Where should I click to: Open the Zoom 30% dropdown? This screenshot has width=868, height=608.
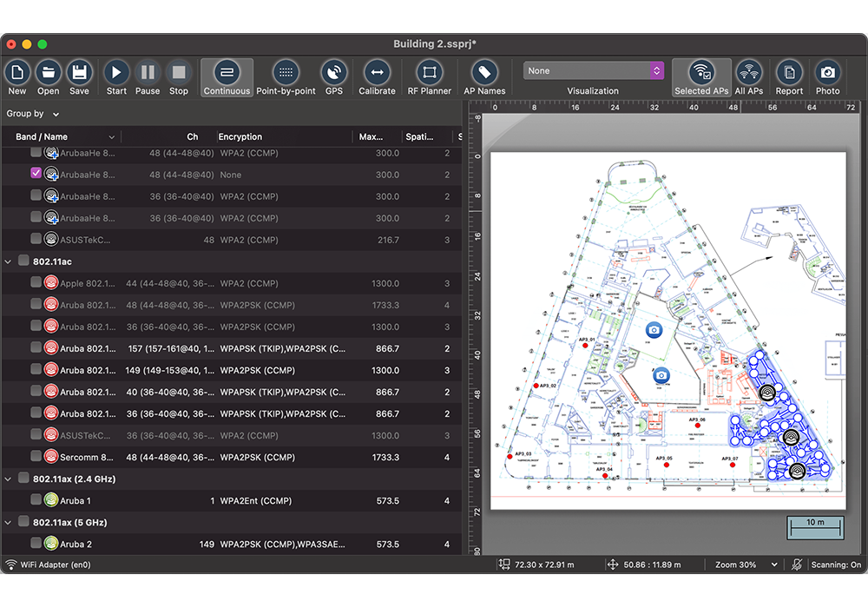[x=746, y=565]
